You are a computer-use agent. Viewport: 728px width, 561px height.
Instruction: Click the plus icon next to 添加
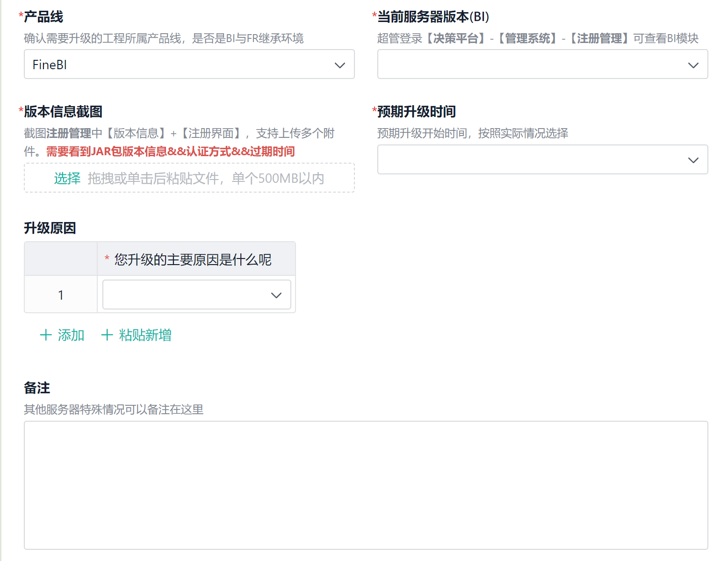(46, 335)
